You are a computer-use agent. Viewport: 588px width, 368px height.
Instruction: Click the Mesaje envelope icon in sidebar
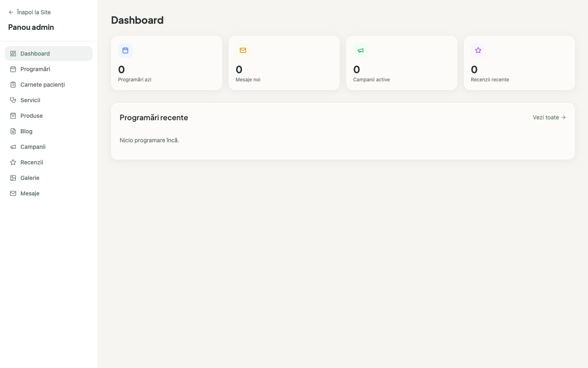(13, 193)
